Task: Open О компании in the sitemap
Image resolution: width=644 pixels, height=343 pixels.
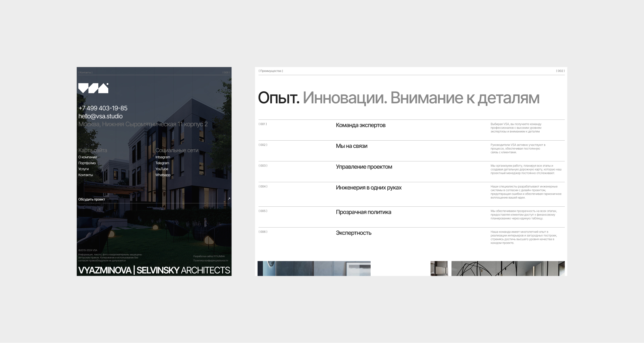Action: click(x=88, y=157)
